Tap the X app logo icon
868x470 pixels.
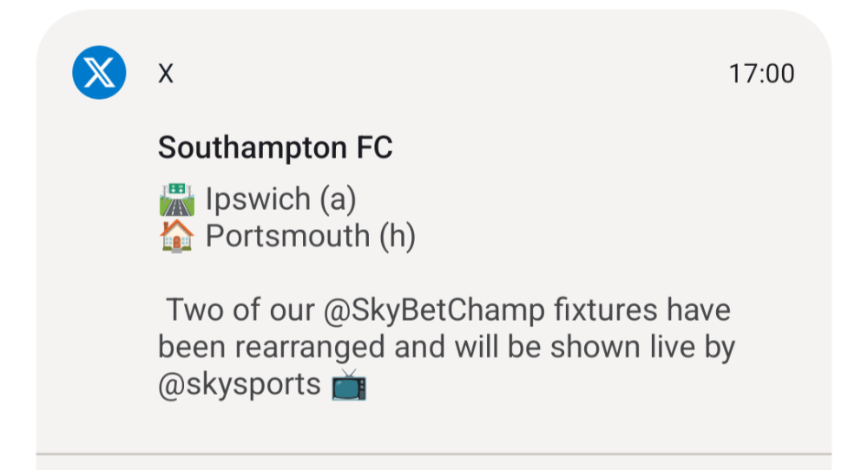99,72
